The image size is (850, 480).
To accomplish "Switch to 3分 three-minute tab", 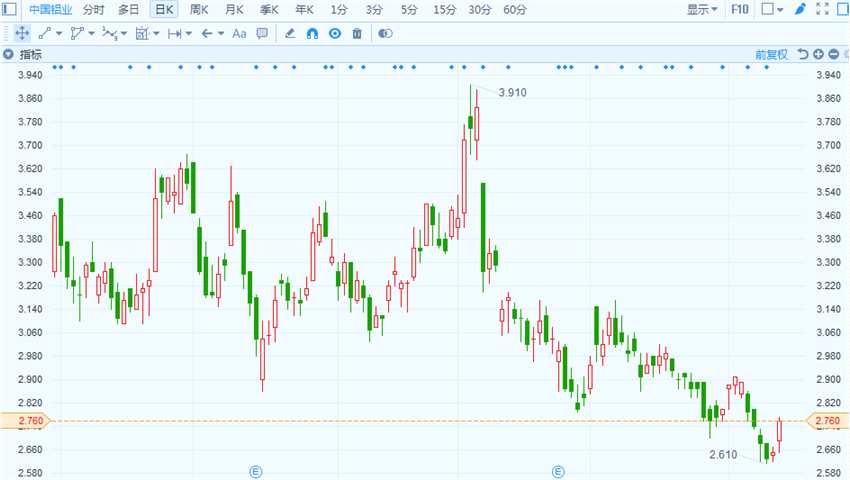I will tap(374, 9).
